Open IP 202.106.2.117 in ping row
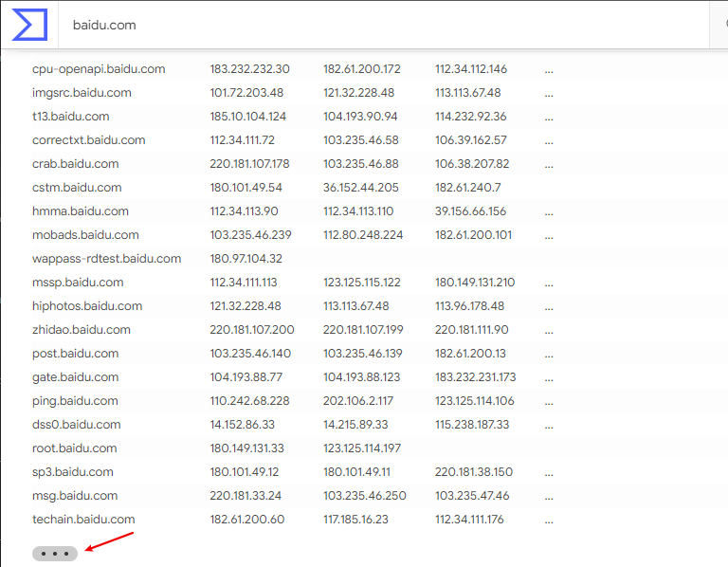The height and width of the screenshot is (567, 728). click(358, 401)
